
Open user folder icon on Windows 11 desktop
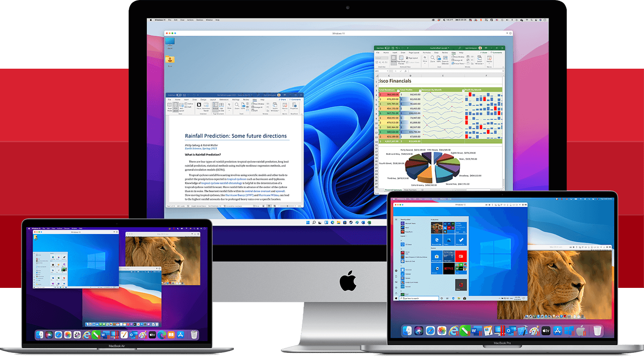point(170,61)
